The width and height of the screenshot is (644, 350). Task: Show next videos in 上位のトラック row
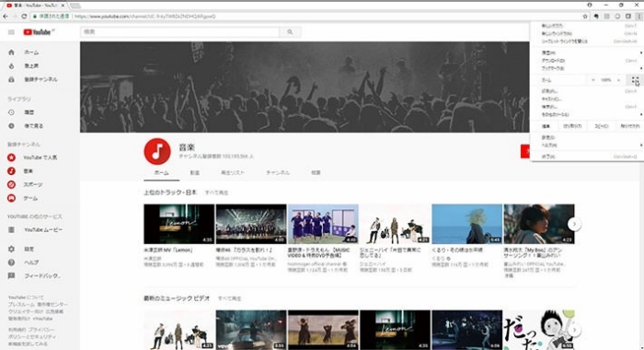point(574,224)
